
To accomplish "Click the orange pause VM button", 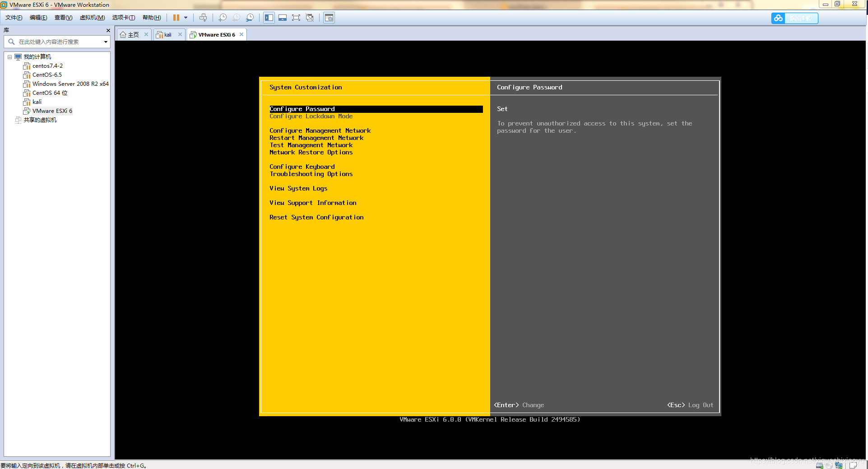I will pos(176,18).
